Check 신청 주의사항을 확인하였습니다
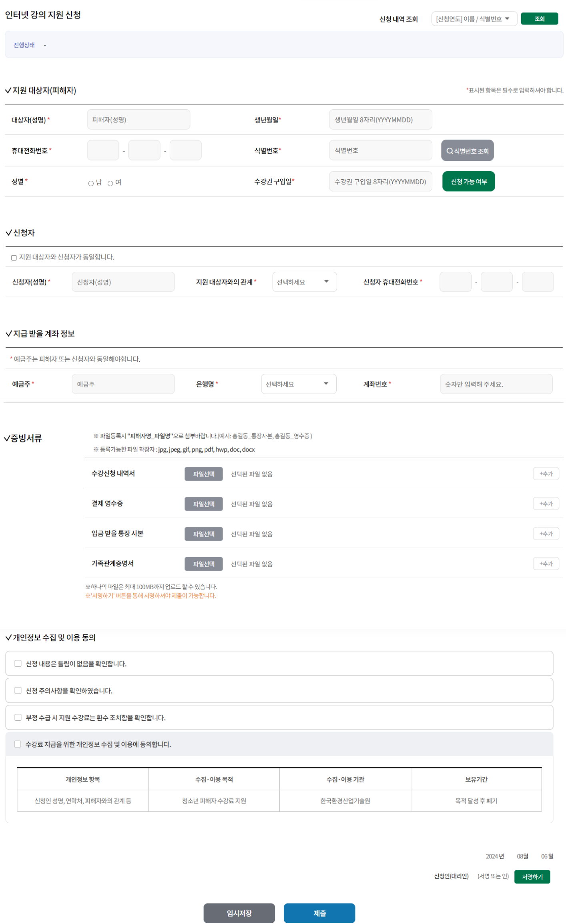 coord(18,691)
